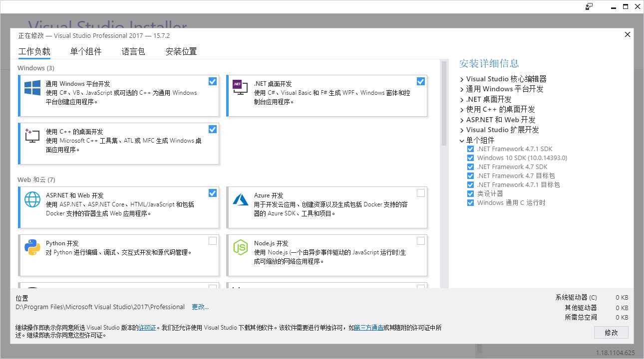Expand 使用 C++ 的桌面开发 details

tap(462, 110)
